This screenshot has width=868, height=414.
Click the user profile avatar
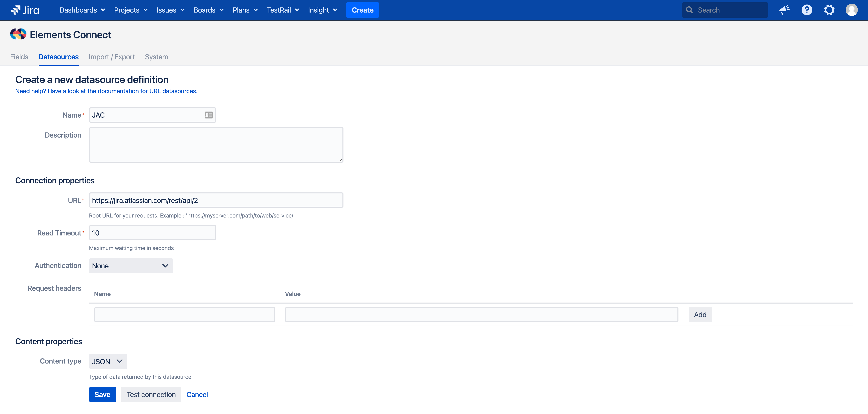coord(852,10)
